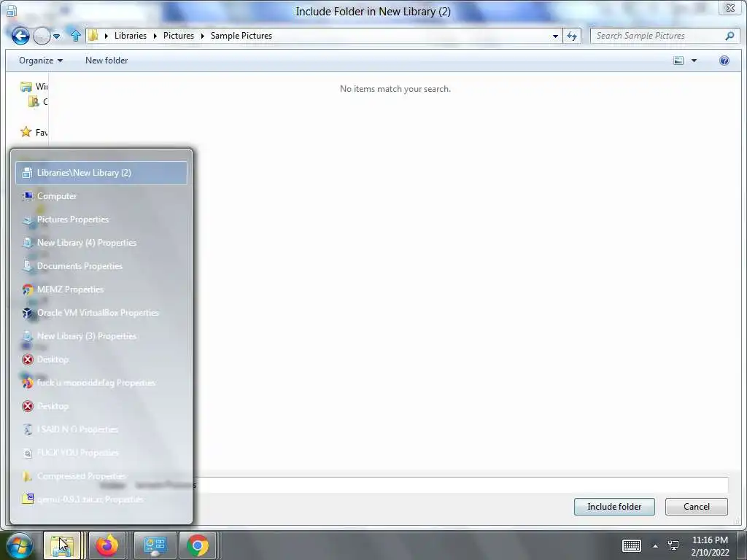Viewport: 747px width, 560px height.
Task: Switch to Compressed Properties window
Action: pos(101,476)
